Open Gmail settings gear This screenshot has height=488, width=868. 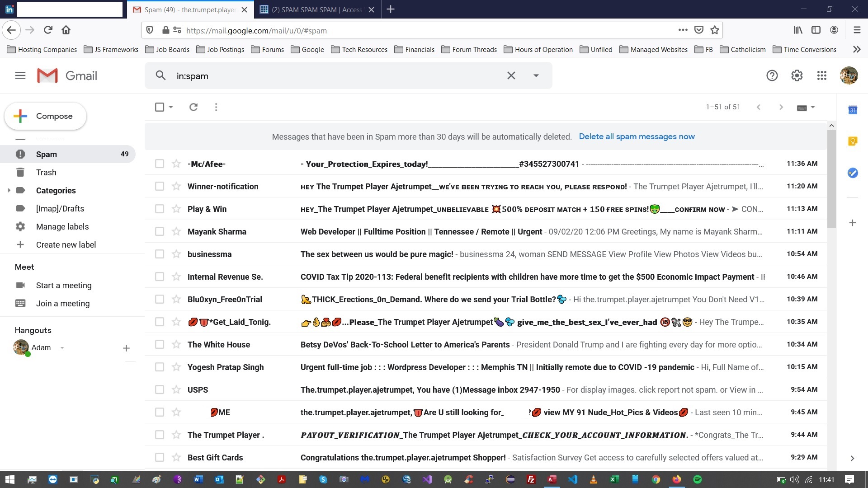(x=797, y=75)
